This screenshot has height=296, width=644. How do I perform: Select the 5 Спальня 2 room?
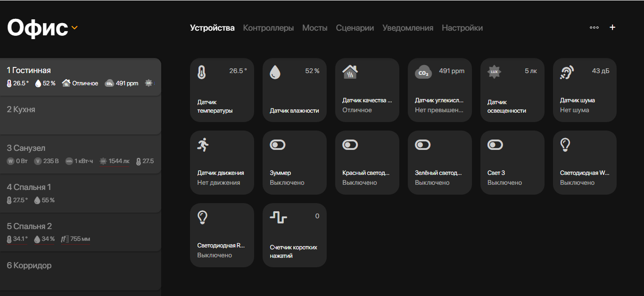click(81, 233)
